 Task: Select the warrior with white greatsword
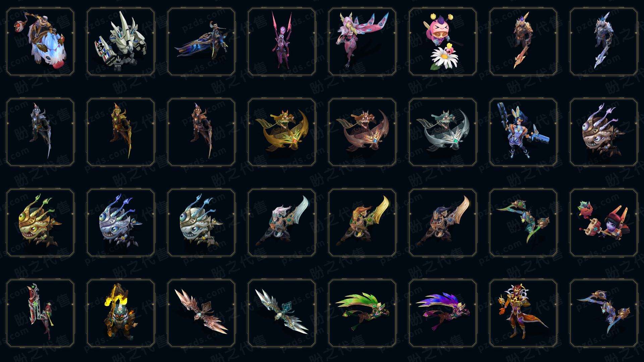[x=282, y=223]
